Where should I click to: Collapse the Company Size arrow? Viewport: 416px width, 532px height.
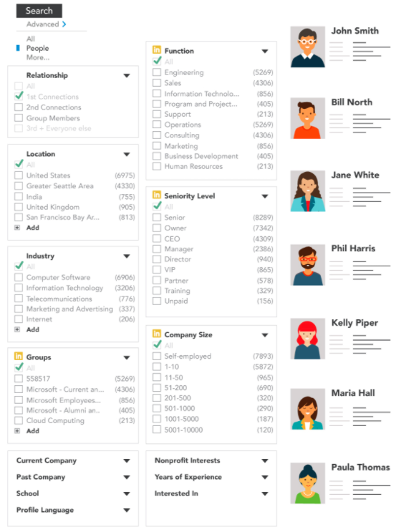click(x=265, y=335)
